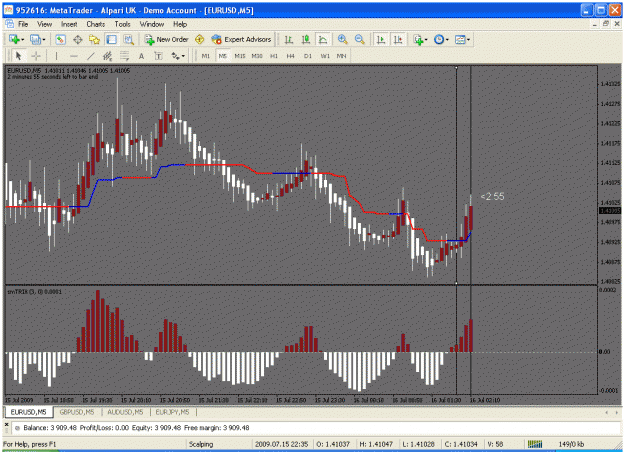Switch to H1 timeframe
The width and height of the screenshot is (625, 452).
[274, 56]
